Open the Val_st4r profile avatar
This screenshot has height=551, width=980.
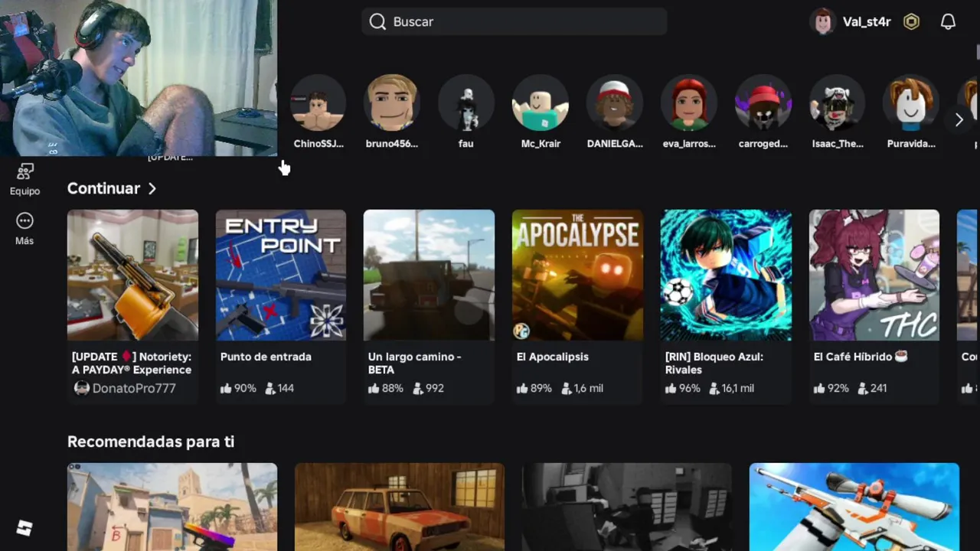pyautogui.click(x=823, y=21)
